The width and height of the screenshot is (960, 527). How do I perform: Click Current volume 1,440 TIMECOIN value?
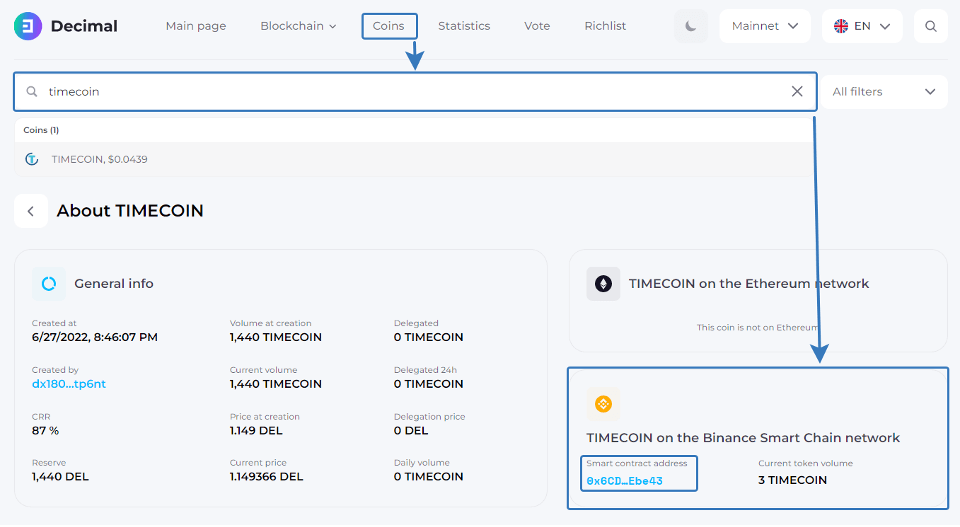[x=276, y=384]
